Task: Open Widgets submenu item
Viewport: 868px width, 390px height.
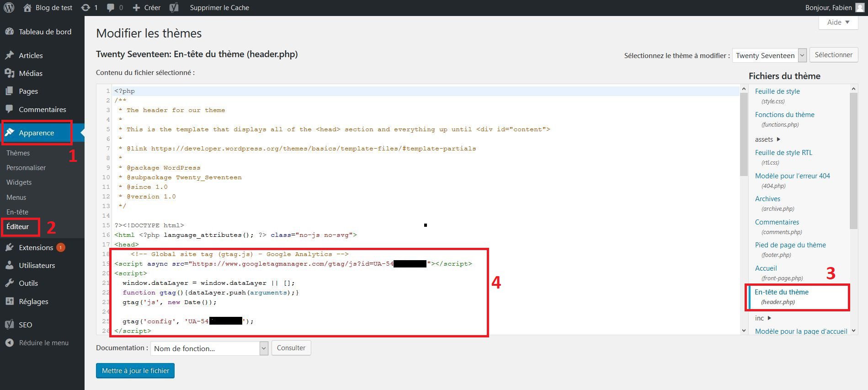Action: tap(19, 182)
